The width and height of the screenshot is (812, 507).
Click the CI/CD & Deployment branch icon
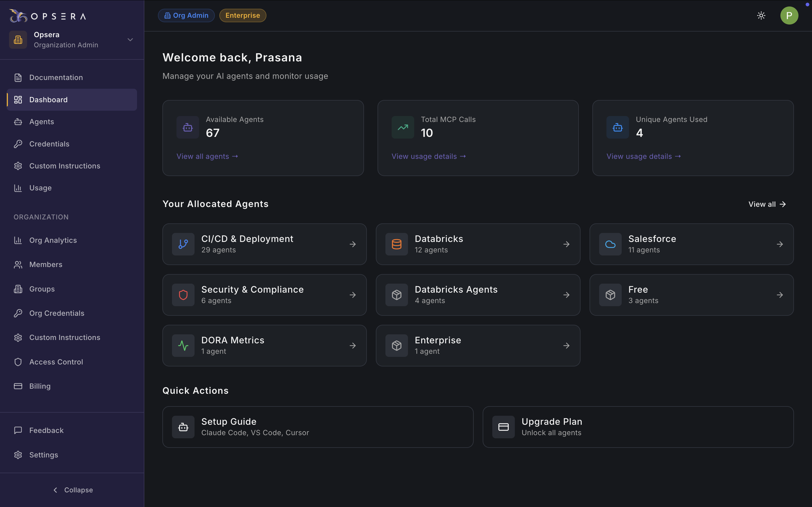183,244
